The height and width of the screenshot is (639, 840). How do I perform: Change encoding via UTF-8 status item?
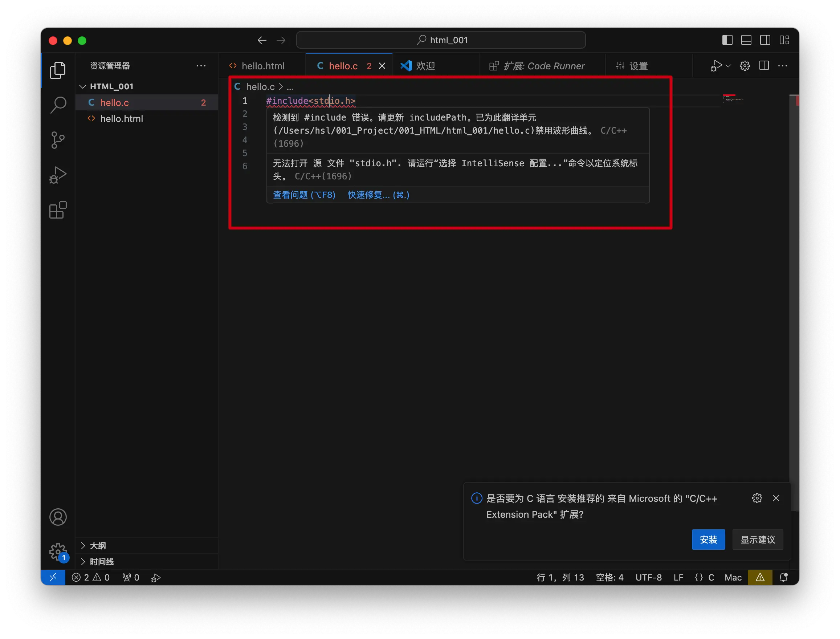tap(648, 577)
